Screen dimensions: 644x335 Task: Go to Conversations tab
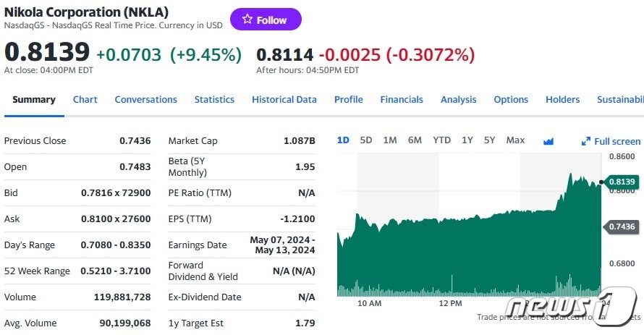(x=145, y=100)
